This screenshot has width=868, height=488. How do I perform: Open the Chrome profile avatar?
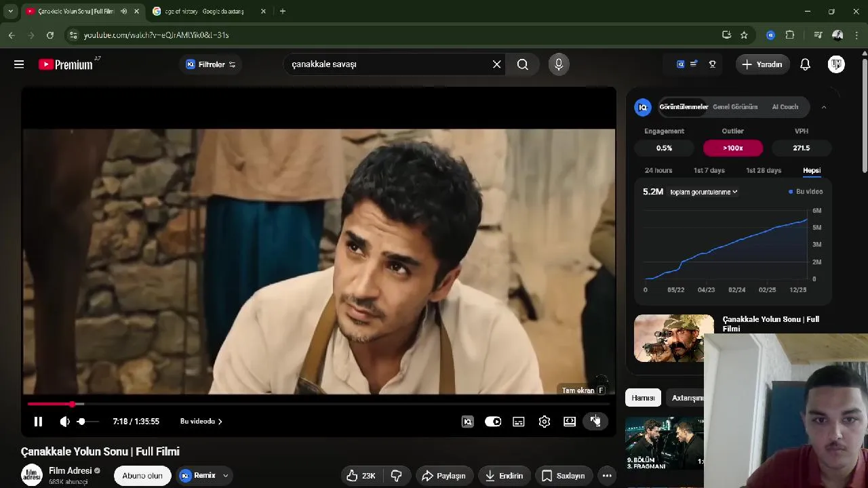(837, 35)
